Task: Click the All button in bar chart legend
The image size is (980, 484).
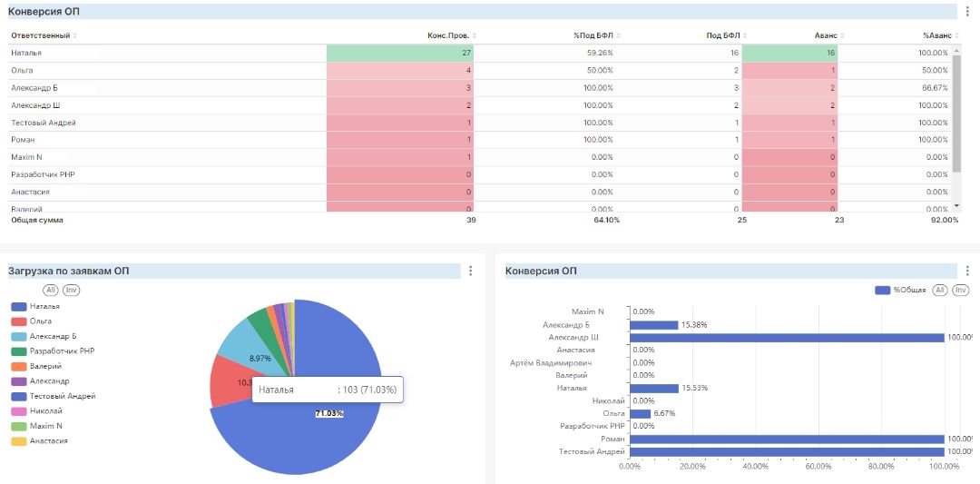Action: pyautogui.click(x=940, y=291)
